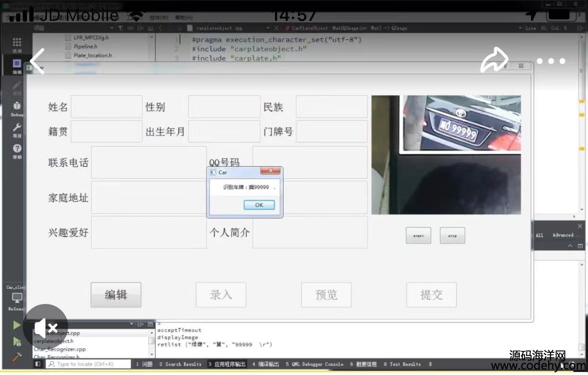Click the project tree filter funnel icon
The width and height of the screenshot is (588, 375).
(120, 28)
